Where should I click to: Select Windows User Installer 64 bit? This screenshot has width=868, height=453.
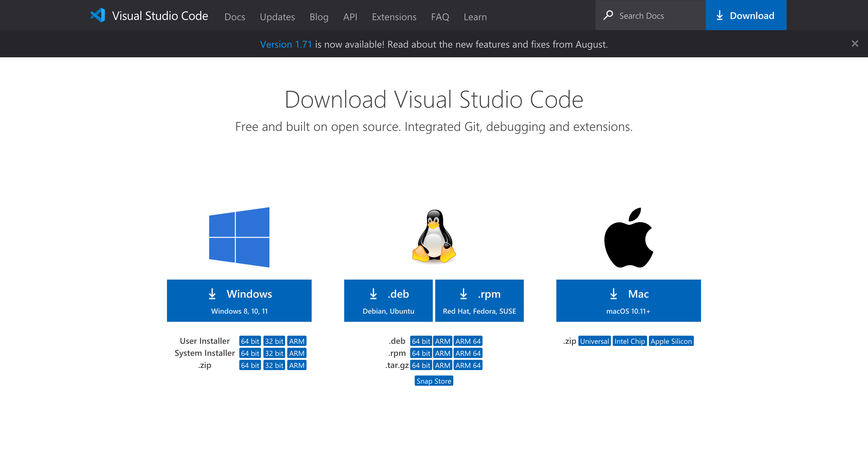click(x=250, y=341)
